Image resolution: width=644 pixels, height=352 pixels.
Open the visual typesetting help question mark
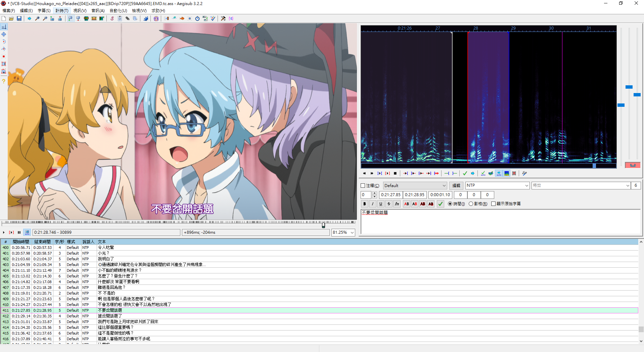pyautogui.click(x=4, y=81)
